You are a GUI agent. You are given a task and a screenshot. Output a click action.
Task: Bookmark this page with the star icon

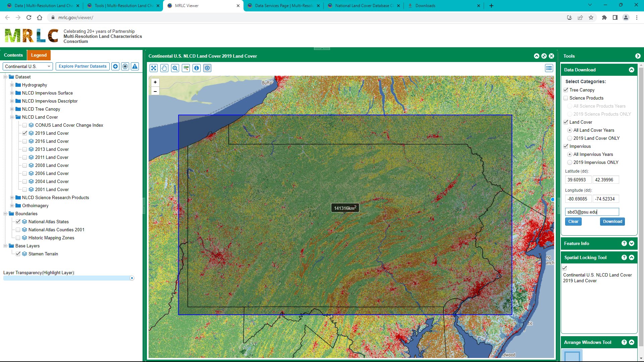[x=591, y=17]
